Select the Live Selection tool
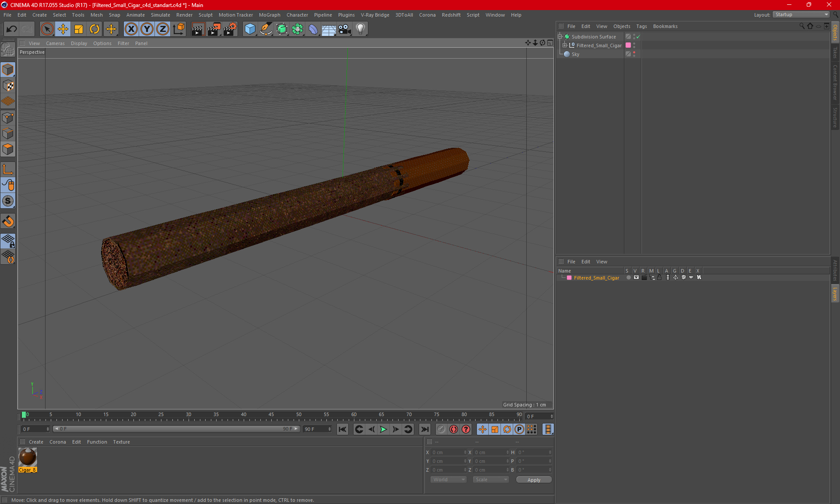 point(47,29)
